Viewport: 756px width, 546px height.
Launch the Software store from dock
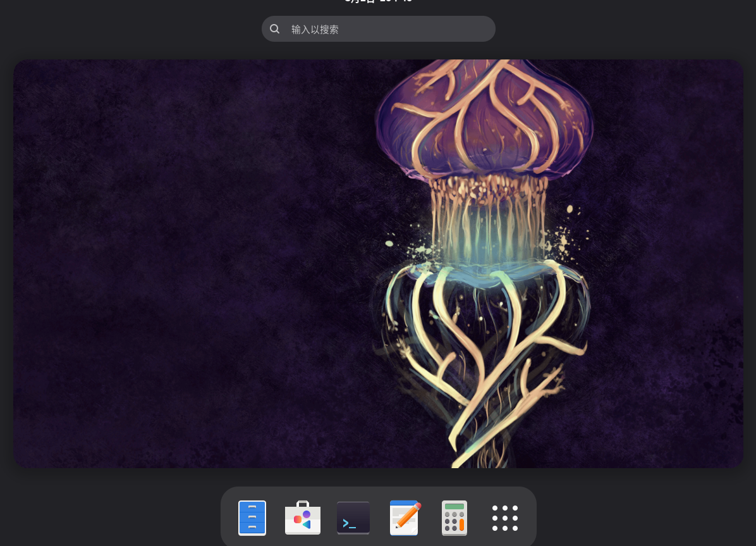303,518
